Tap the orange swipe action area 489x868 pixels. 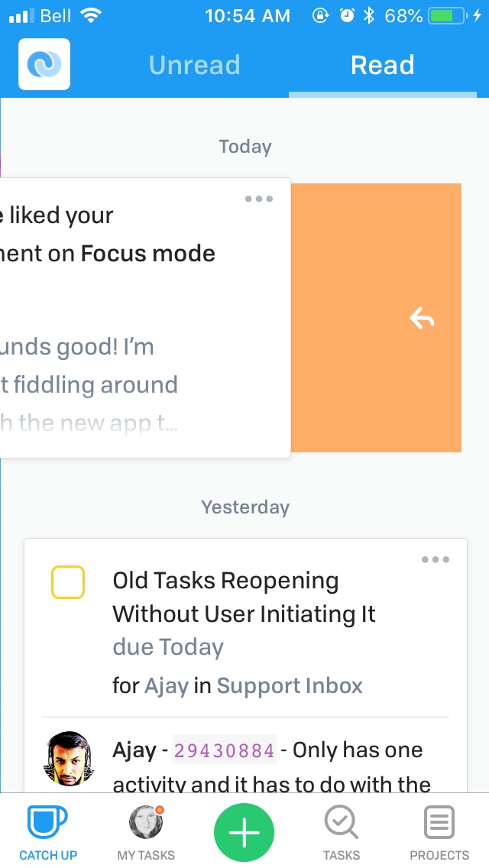coord(376,318)
